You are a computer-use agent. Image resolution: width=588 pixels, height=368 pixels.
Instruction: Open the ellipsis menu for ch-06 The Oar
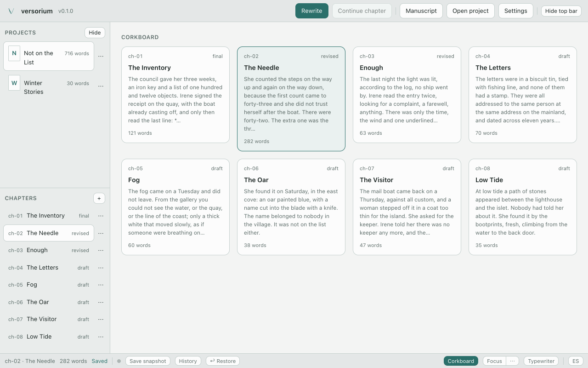tap(101, 302)
